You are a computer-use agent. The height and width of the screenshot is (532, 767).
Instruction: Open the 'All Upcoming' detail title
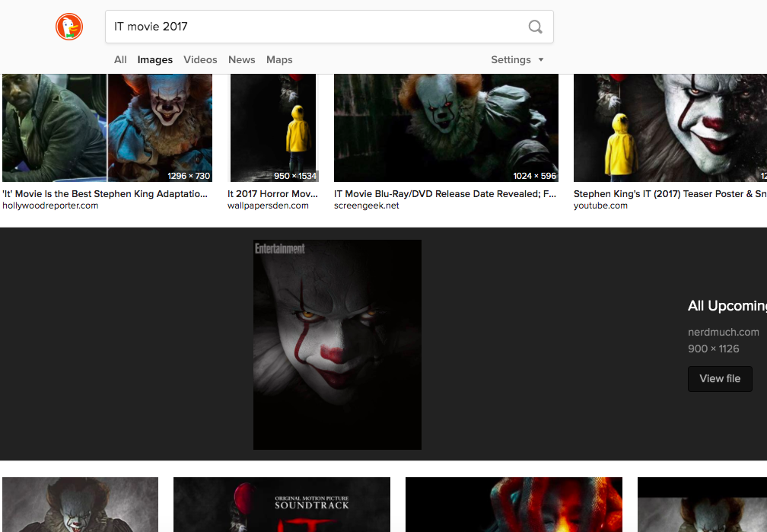(727, 306)
